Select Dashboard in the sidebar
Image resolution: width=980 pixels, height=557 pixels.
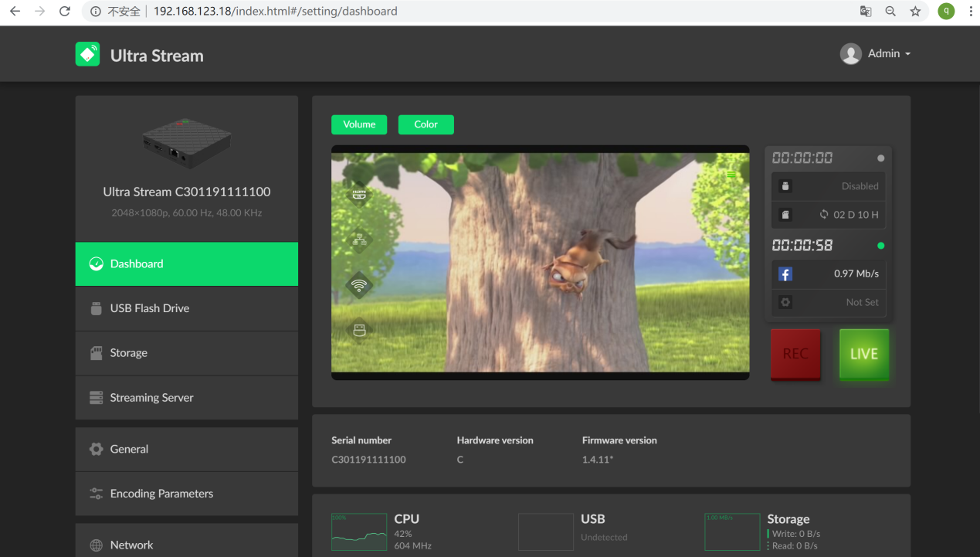(187, 263)
